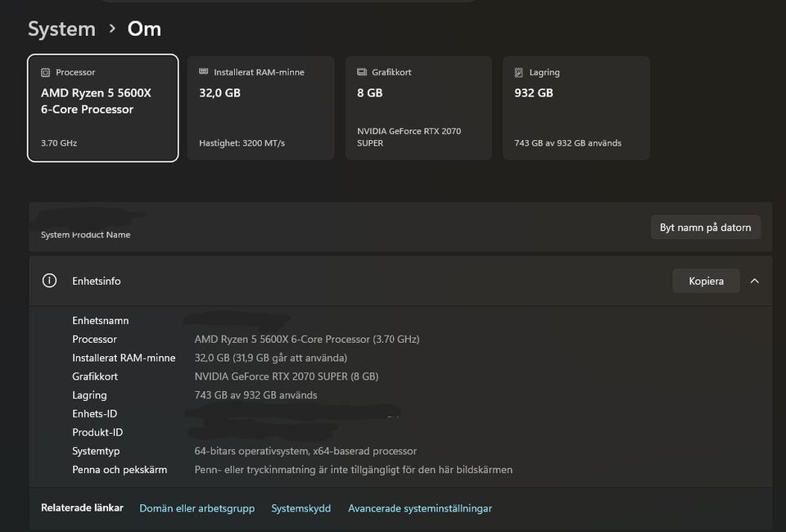Click the Lagring label in details list
Screen dimensions: 786x532
89,395
